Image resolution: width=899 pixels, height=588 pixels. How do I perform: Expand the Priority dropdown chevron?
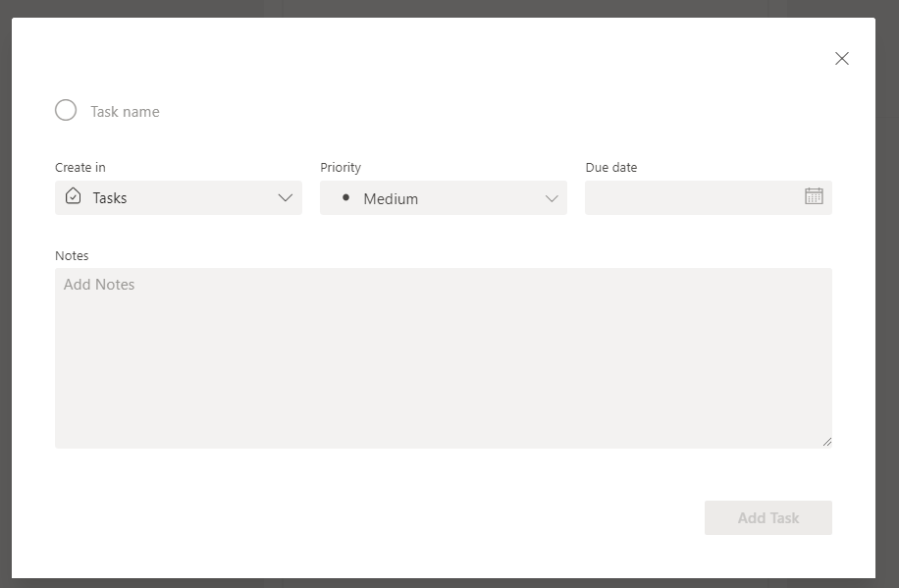(x=552, y=198)
